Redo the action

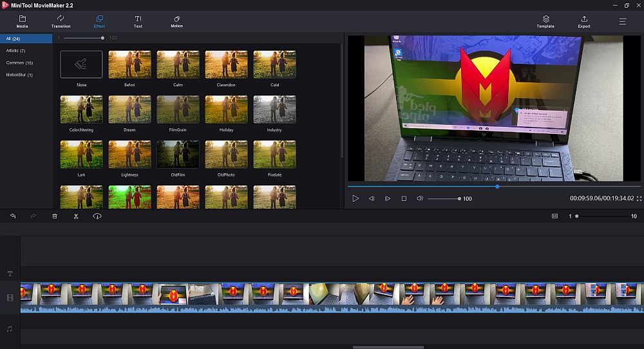point(33,216)
